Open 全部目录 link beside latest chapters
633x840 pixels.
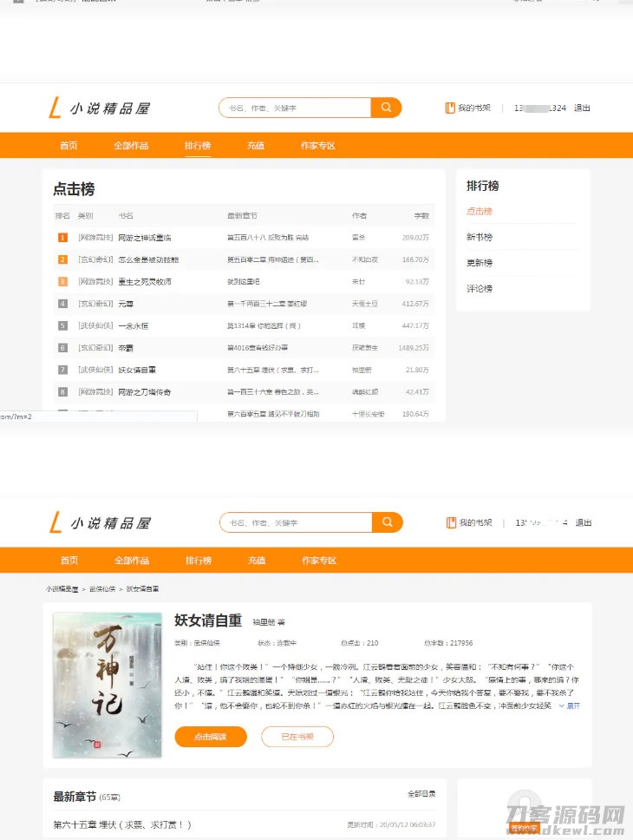[x=421, y=794]
